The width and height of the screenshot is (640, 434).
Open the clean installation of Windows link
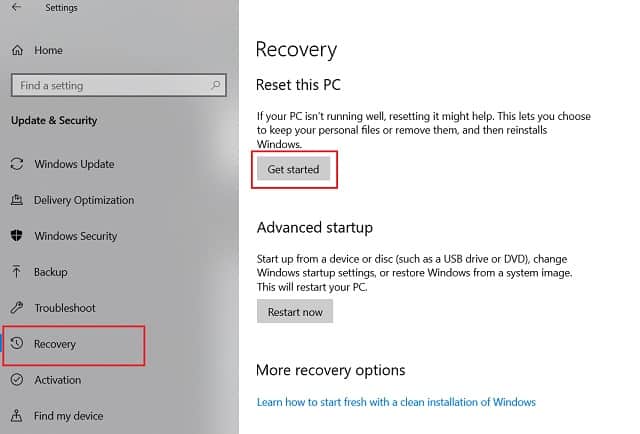pos(396,402)
